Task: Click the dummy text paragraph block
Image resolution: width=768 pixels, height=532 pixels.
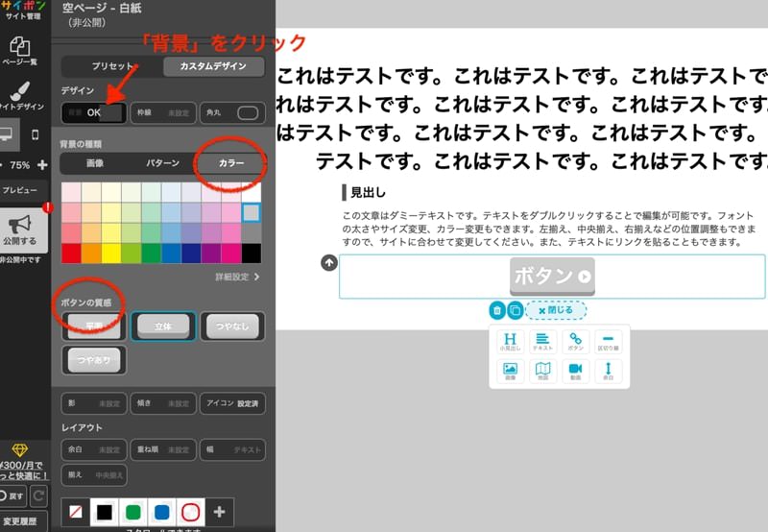Action: [x=548, y=229]
